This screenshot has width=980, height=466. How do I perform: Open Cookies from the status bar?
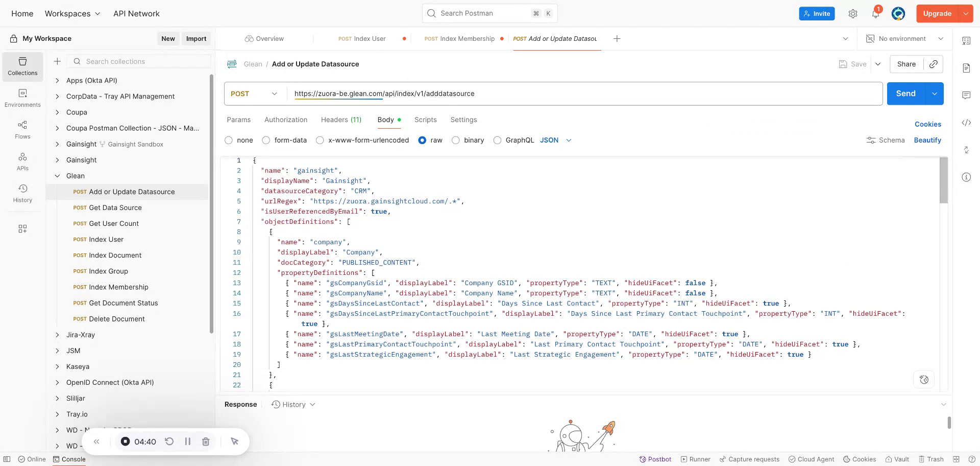click(x=859, y=459)
